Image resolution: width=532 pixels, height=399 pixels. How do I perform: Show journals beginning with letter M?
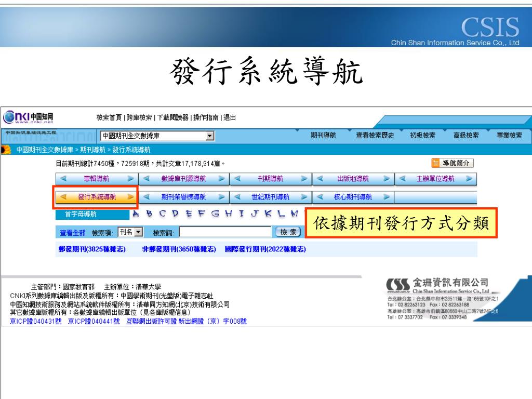(295, 214)
